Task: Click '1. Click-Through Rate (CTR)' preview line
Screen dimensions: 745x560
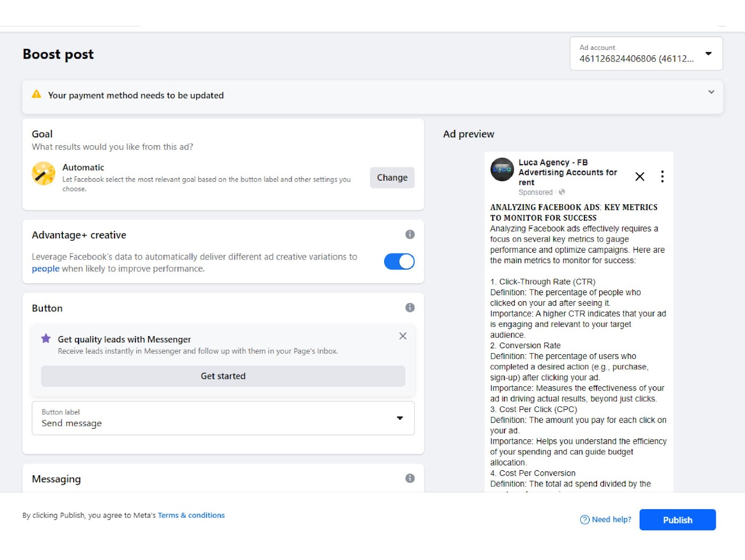Action: (x=542, y=282)
